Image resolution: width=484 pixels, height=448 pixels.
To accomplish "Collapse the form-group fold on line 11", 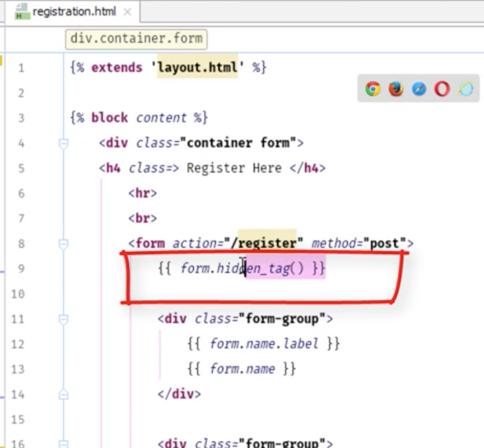I will (x=63, y=319).
